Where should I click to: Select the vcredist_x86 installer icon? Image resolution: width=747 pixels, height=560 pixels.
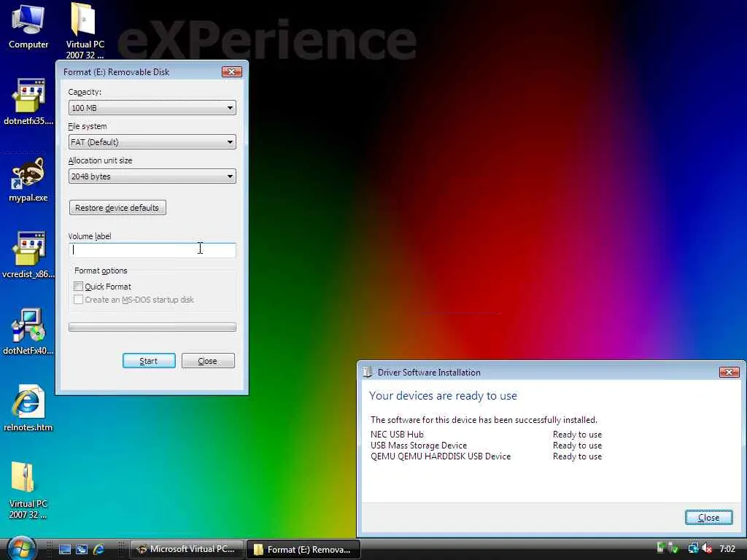pos(28,254)
